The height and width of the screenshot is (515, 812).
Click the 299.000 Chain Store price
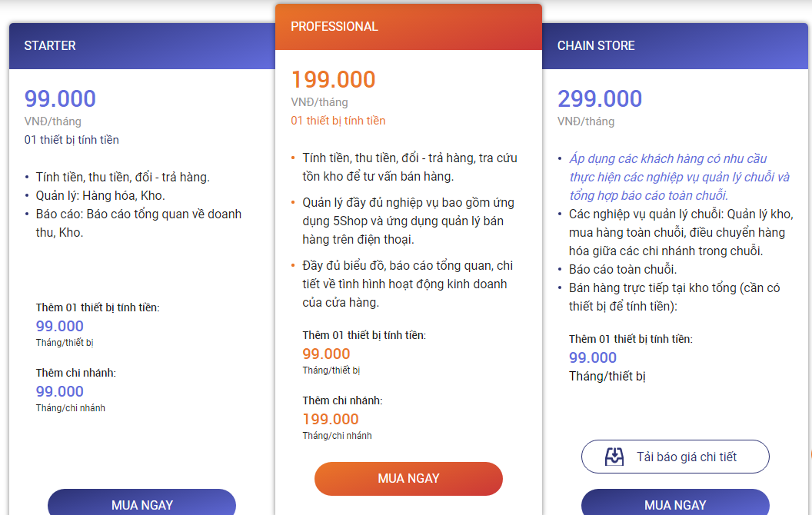600,99
